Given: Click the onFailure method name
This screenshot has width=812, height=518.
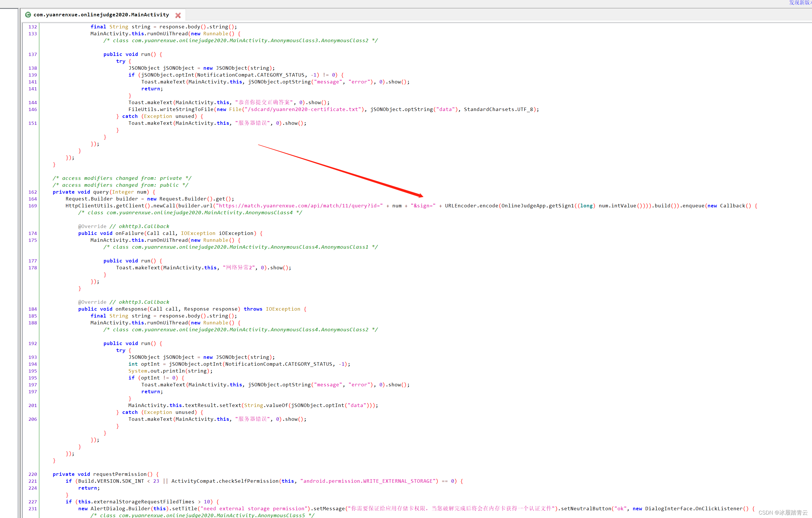Looking at the screenshot, I should pos(129,233).
